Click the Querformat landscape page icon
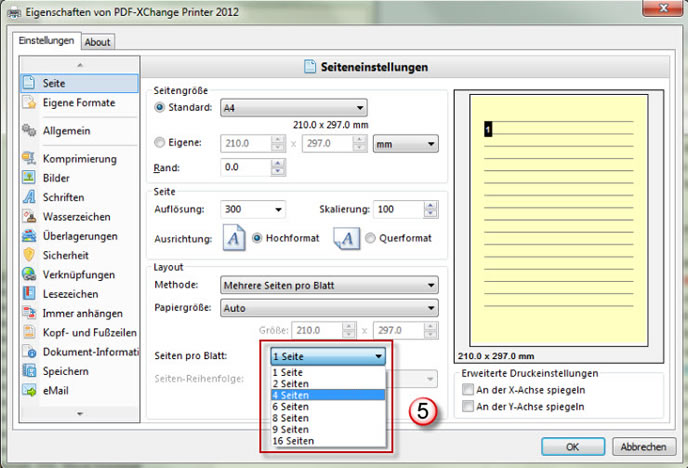Image resolution: width=688 pixels, height=468 pixels. click(x=347, y=238)
